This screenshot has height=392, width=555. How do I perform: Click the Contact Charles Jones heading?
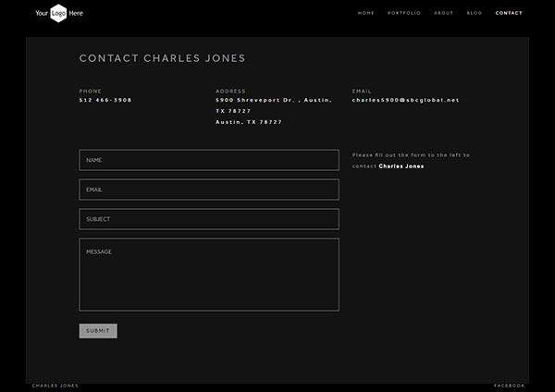coord(163,58)
